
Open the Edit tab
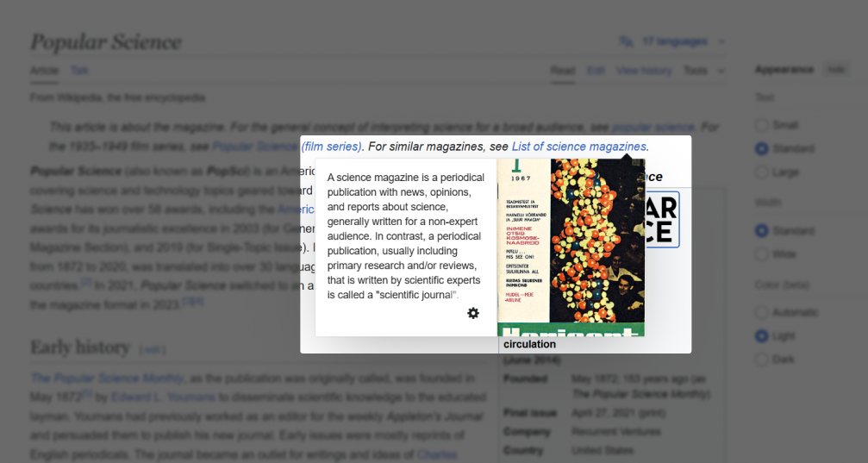click(596, 71)
